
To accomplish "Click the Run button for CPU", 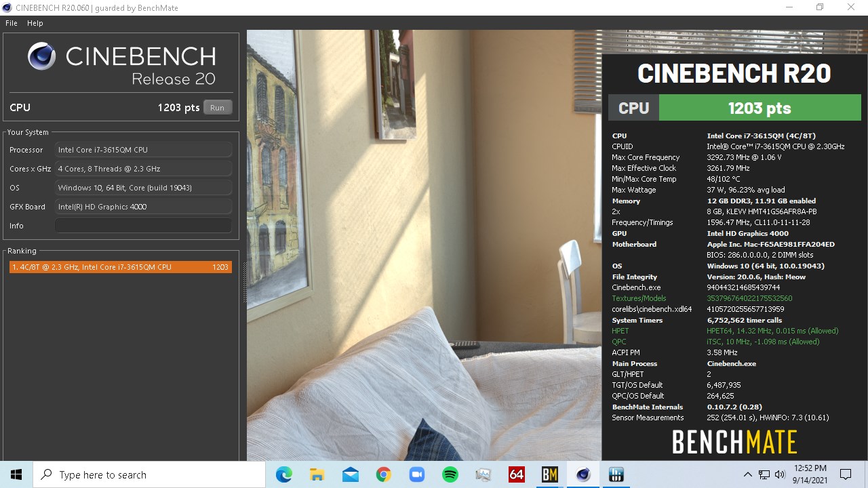I will coord(217,108).
